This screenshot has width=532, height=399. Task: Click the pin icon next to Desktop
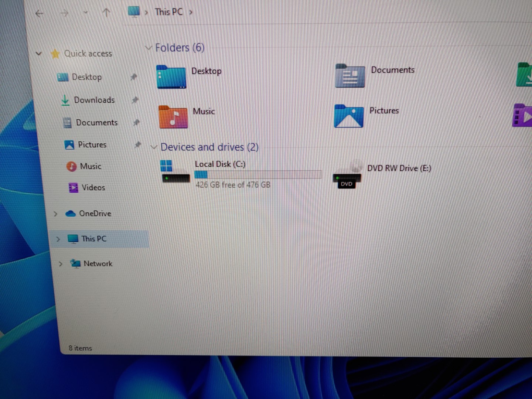tap(134, 77)
